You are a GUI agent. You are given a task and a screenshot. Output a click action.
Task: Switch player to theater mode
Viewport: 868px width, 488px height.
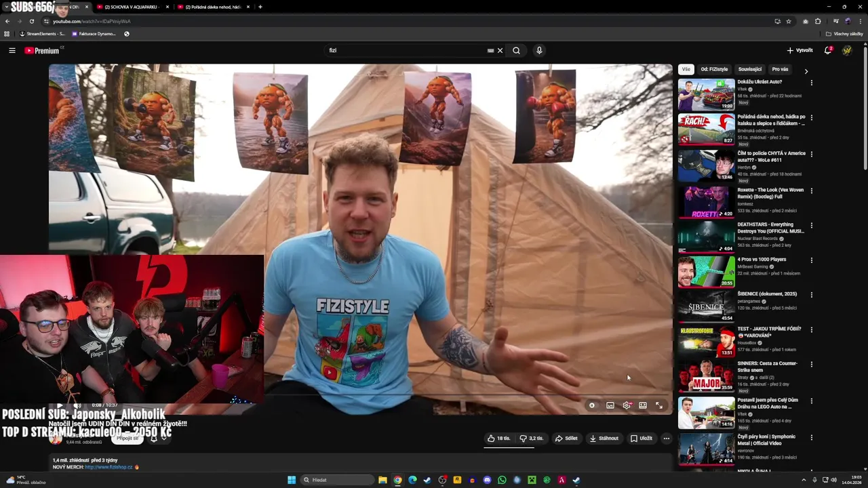643,405
